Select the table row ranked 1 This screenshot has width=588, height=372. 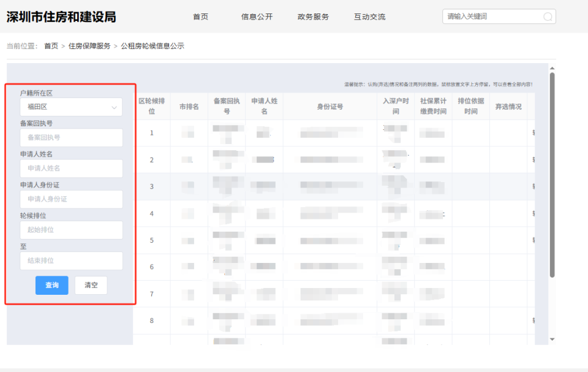click(x=334, y=133)
